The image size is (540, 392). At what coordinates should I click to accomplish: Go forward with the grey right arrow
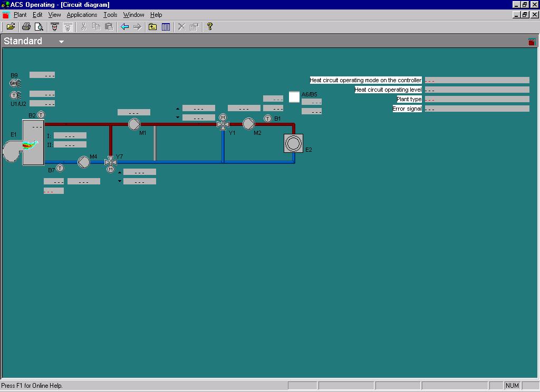click(x=137, y=26)
